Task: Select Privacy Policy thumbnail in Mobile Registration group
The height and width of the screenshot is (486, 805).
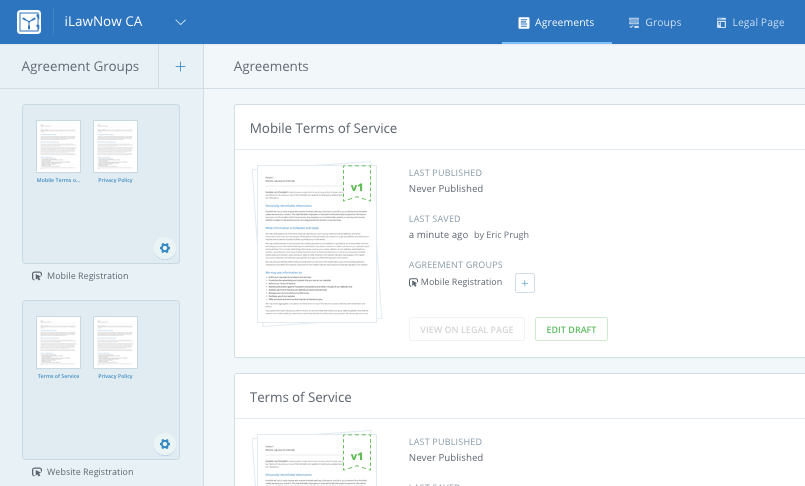Action: click(116, 146)
